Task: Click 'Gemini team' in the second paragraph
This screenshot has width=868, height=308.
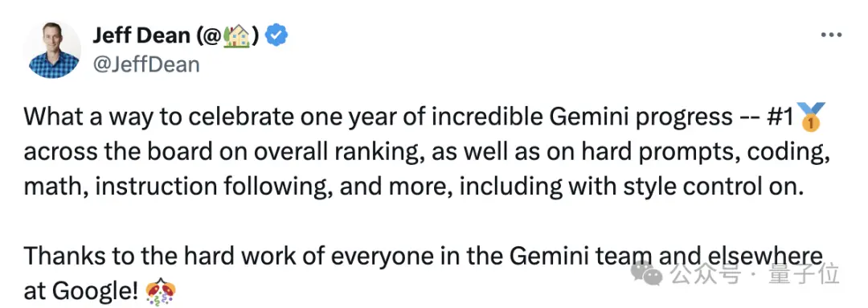Action: click(579, 257)
